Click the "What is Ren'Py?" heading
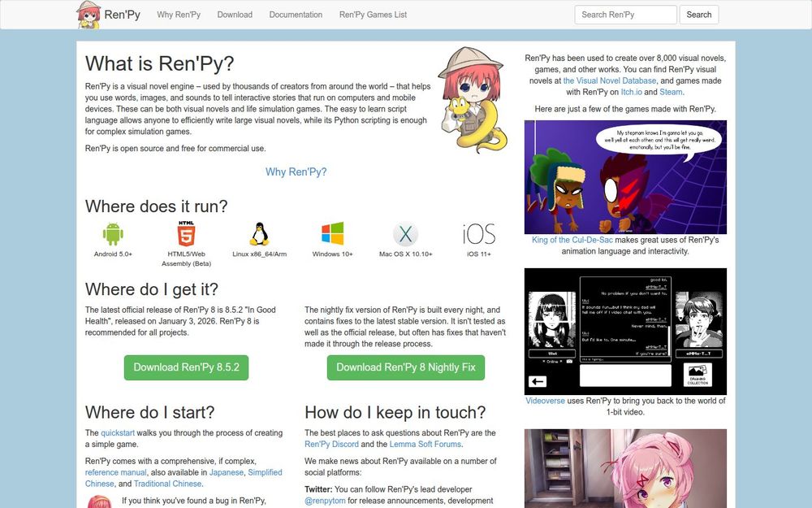The image size is (812, 508). coord(159,63)
